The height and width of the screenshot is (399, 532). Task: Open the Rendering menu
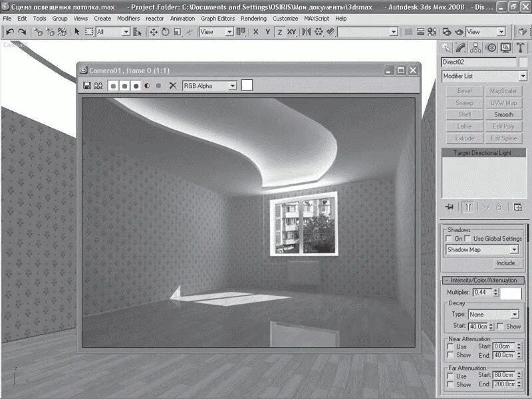tap(253, 19)
